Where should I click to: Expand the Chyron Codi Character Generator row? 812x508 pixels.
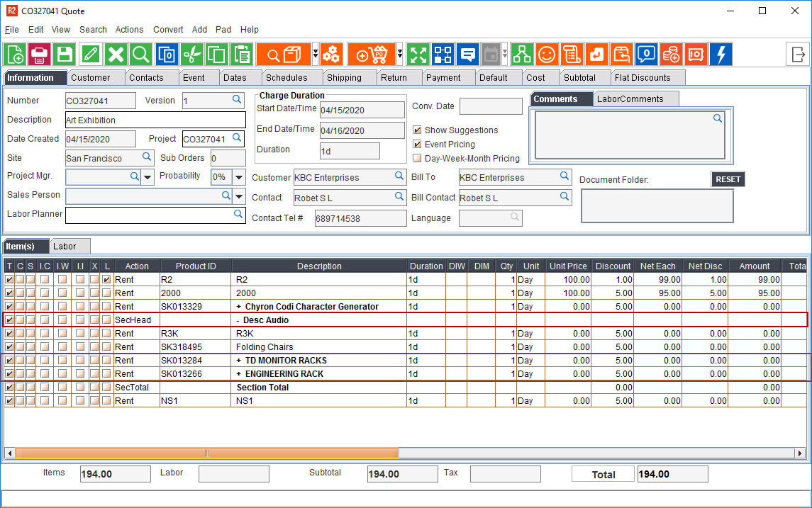coord(239,307)
